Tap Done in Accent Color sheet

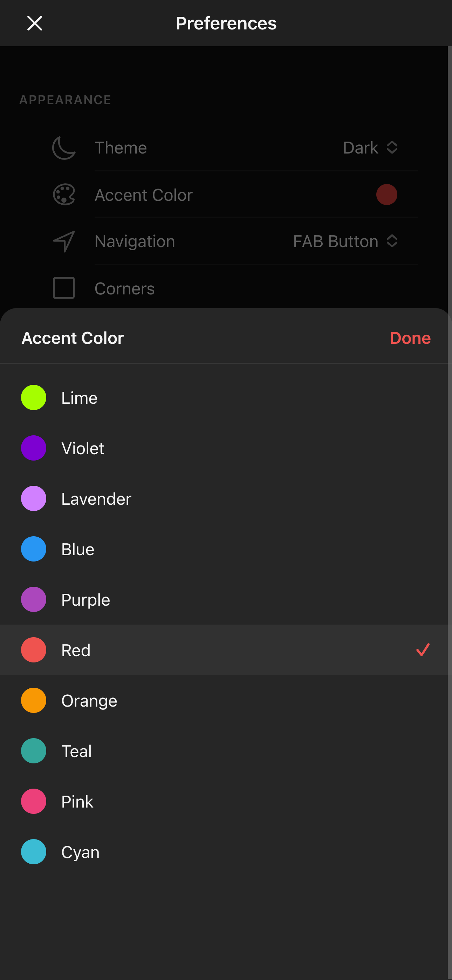click(410, 338)
